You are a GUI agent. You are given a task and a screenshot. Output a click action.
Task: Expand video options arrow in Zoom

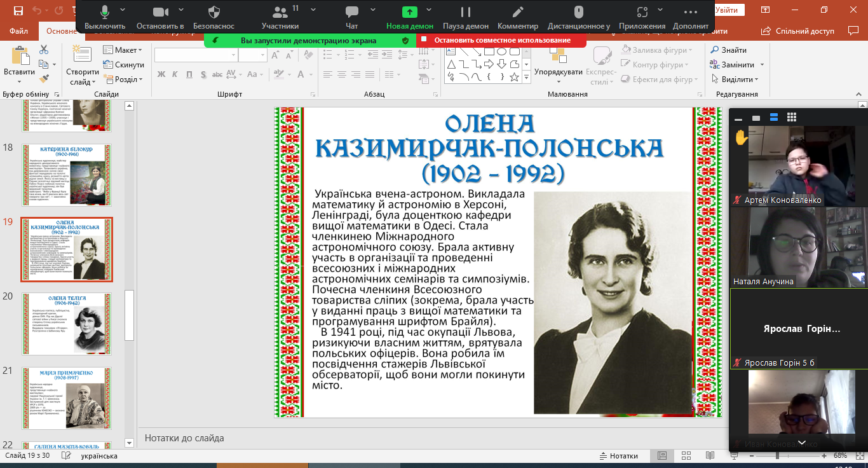point(181,10)
